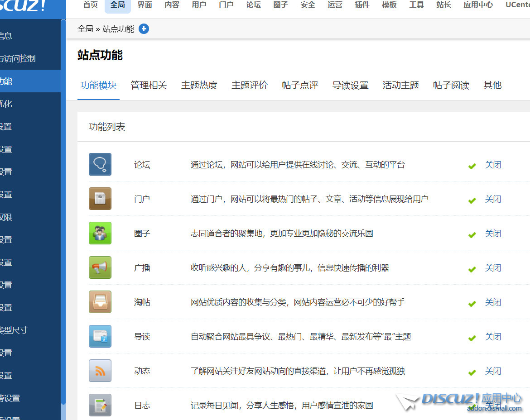
Task: Click the 淘帖 inbox tray icon
Action: [100, 302]
